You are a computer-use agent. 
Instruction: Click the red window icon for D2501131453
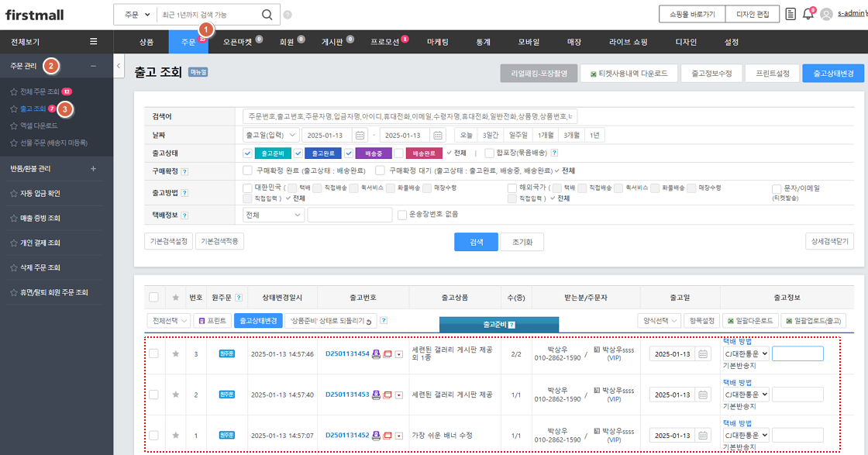[387, 395]
